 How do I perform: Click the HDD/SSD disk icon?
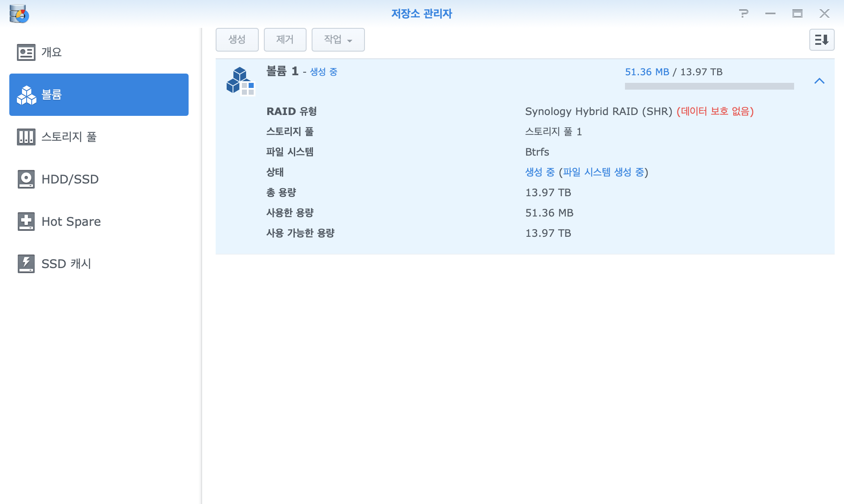26,179
